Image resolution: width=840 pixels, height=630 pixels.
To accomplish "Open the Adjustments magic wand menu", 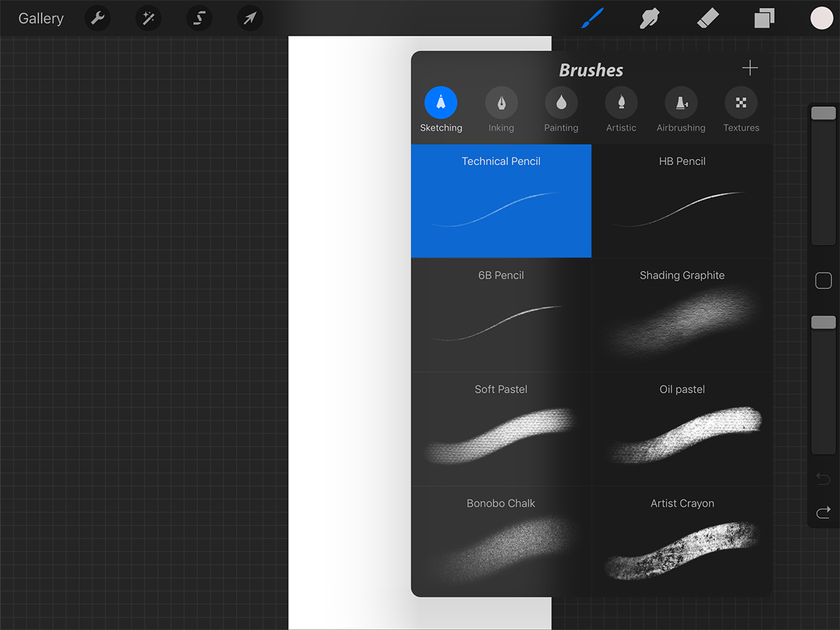I will 148,18.
